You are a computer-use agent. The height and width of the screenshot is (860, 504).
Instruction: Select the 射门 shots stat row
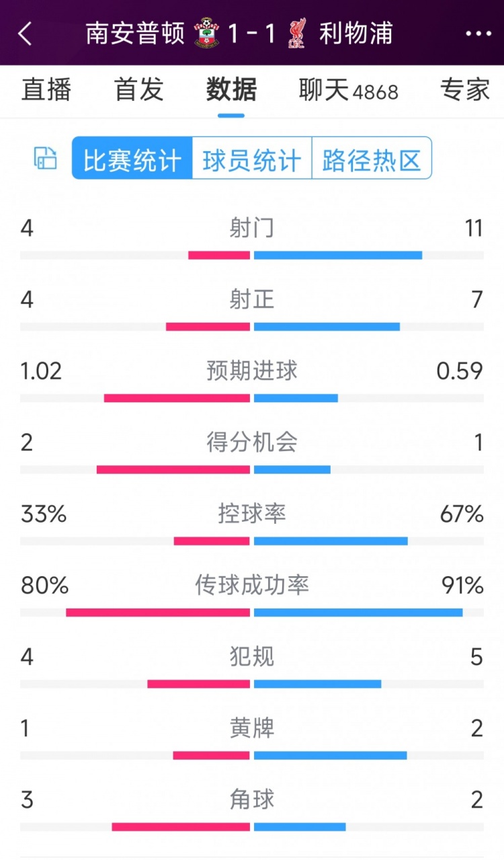[252, 229]
